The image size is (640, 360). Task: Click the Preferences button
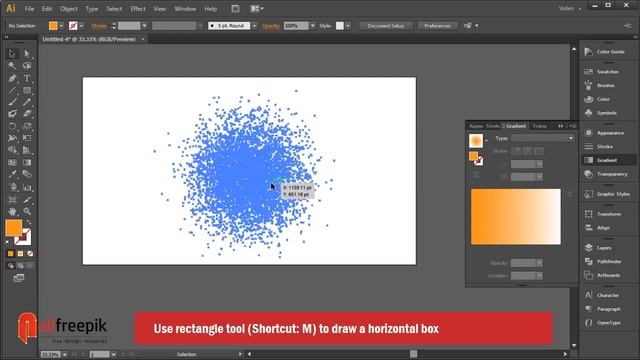[438, 26]
